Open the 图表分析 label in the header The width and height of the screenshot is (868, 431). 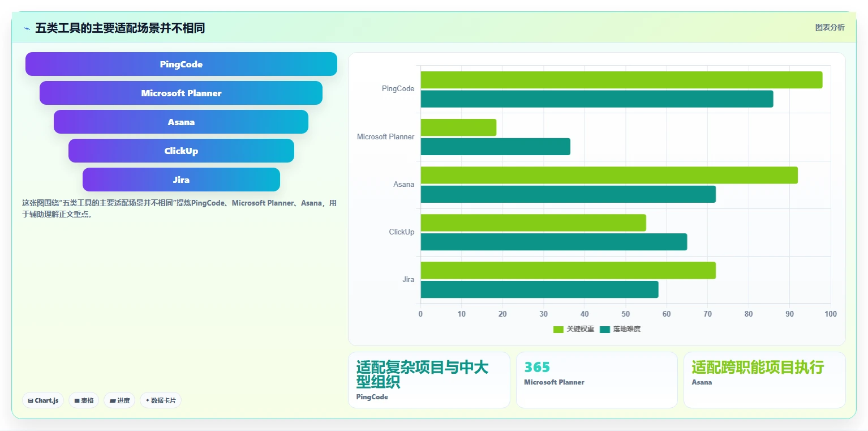[830, 28]
